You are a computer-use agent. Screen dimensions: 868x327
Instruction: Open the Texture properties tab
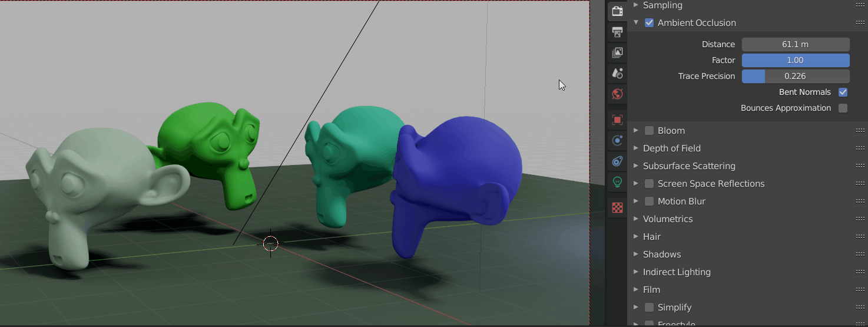[617, 207]
